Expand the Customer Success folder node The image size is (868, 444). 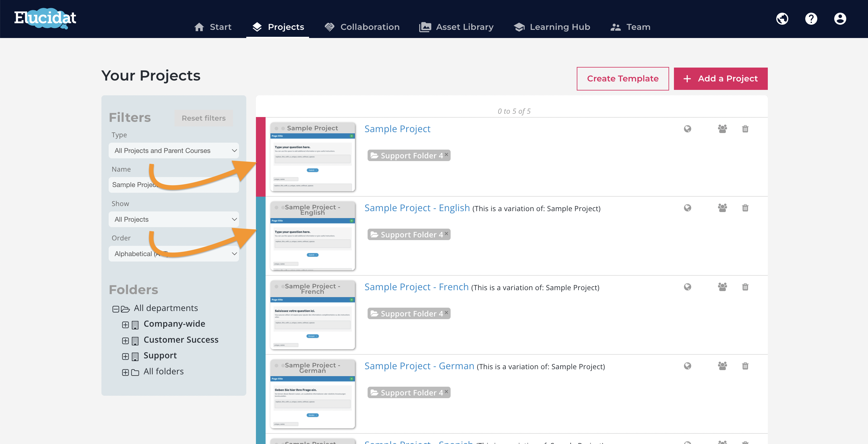pyautogui.click(x=125, y=341)
